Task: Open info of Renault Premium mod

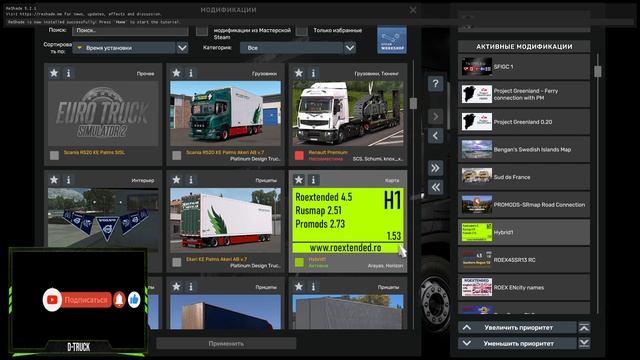Action: point(313,73)
